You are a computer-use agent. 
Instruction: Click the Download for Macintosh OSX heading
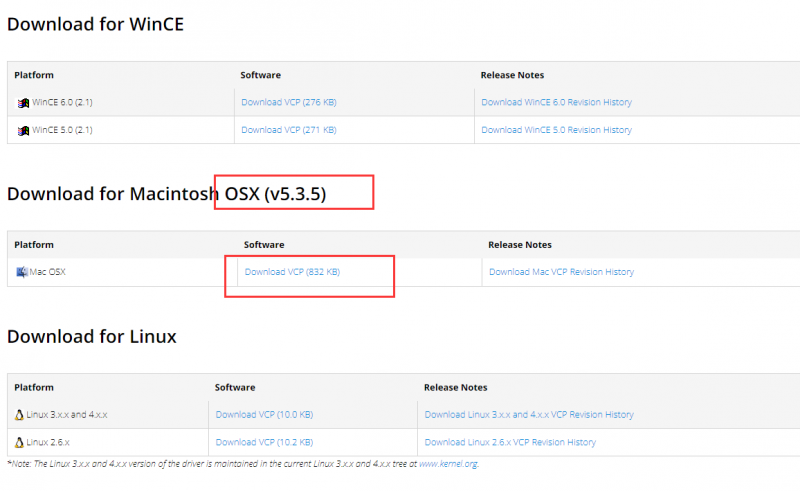pos(166,193)
